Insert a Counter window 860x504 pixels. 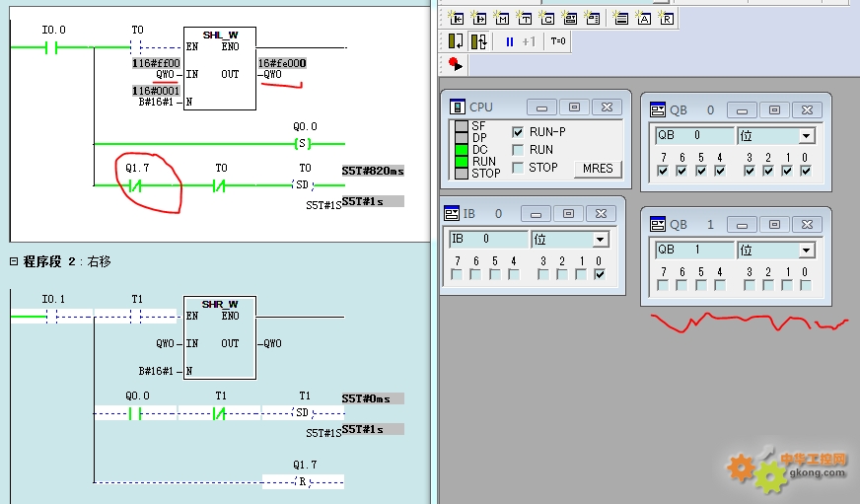(546, 19)
